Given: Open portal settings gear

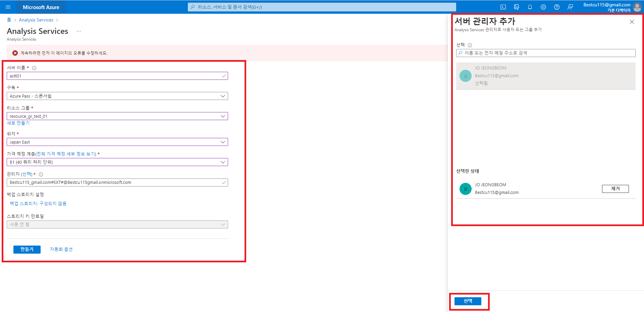Looking at the screenshot, I should coord(543,7).
